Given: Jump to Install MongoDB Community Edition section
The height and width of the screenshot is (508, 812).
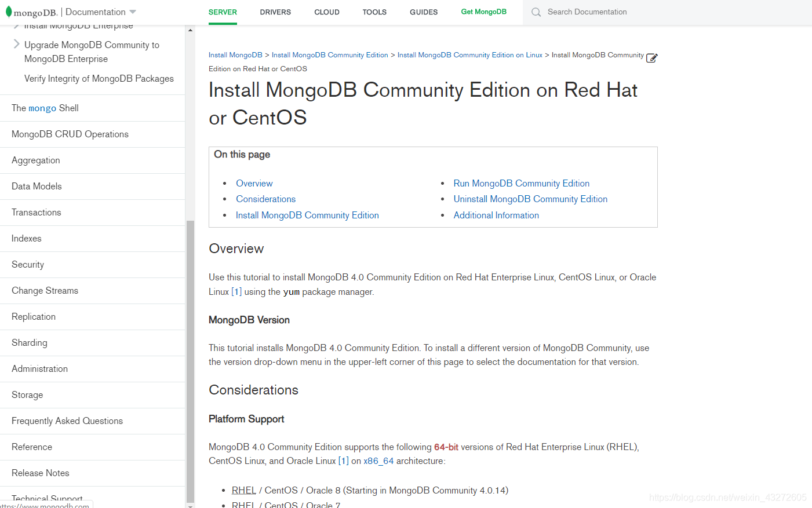Looking at the screenshot, I should point(307,215).
